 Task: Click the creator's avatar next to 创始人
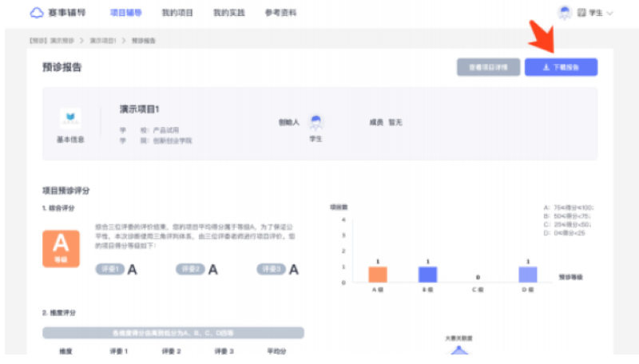pos(316,122)
